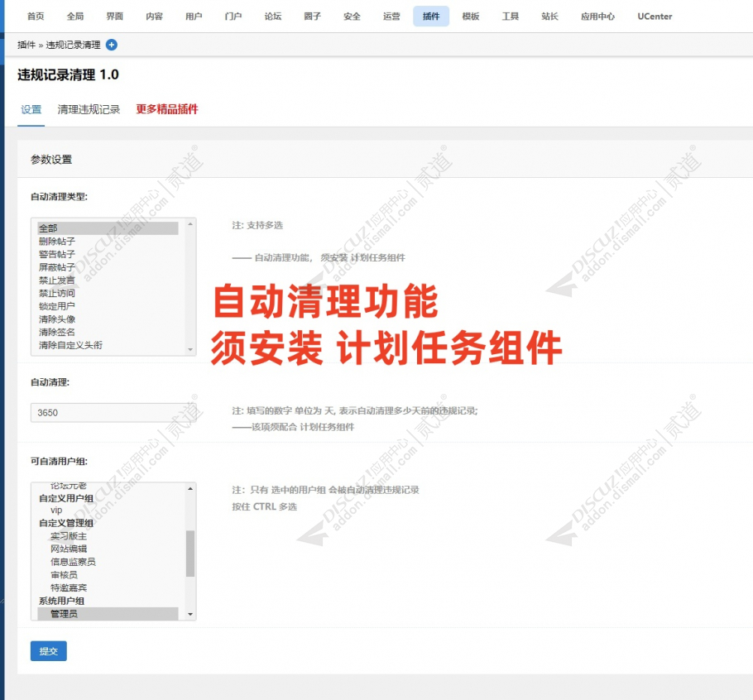Viewport: 753px width, 700px height.
Task: Select 锁定用户 in the cleanup type list
Action: tap(108, 306)
